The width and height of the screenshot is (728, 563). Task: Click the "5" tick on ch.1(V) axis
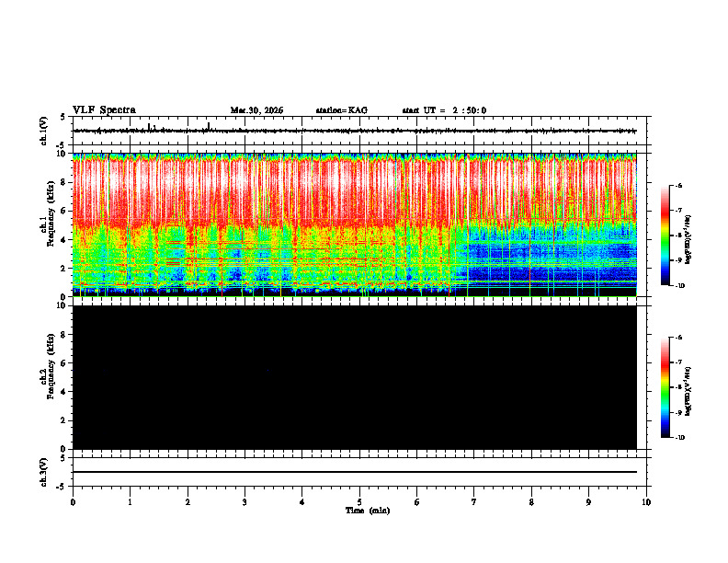click(x=64, y=117)
